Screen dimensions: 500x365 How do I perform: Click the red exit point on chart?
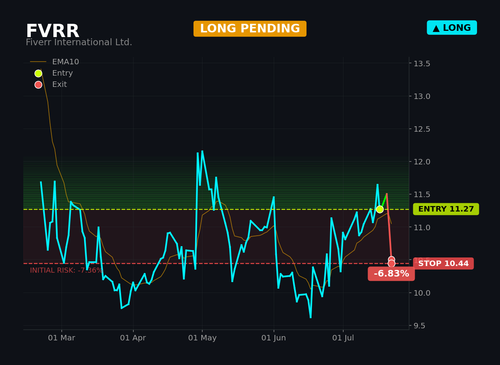pos(391,262)
